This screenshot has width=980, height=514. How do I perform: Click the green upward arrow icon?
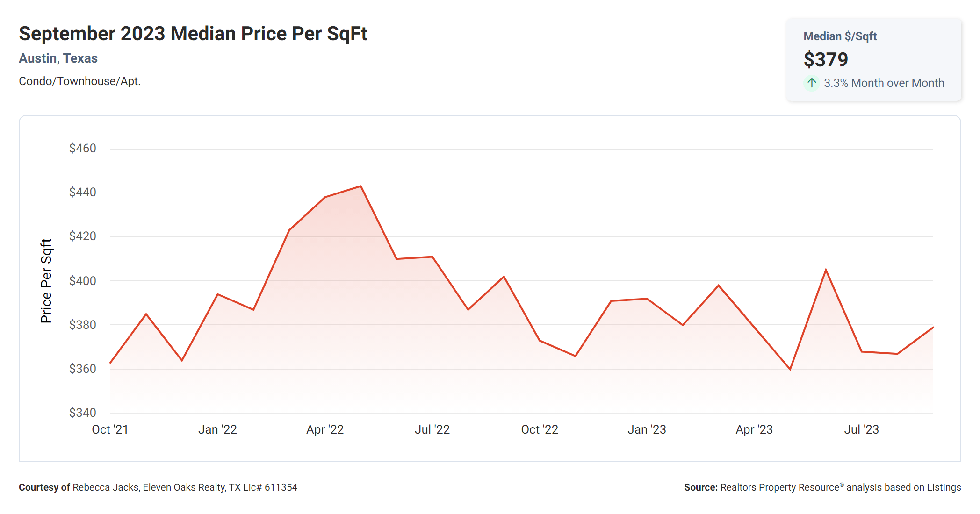click(812, 83)
